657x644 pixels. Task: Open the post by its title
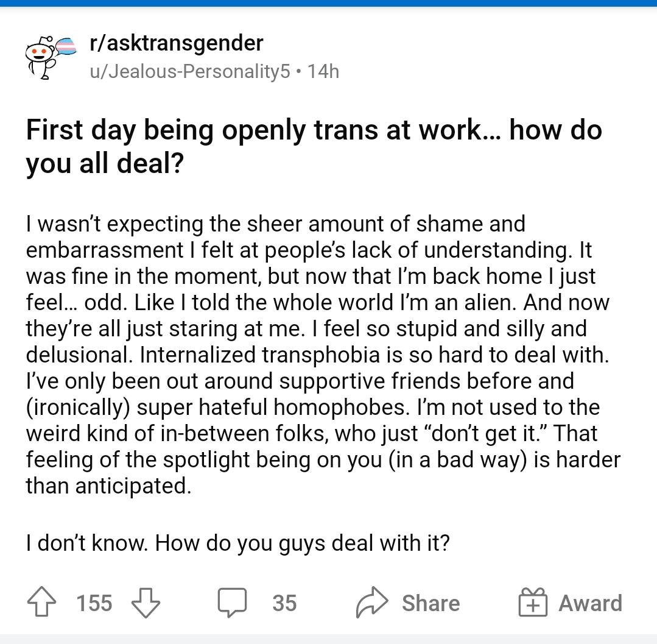(x=314, y=146)
